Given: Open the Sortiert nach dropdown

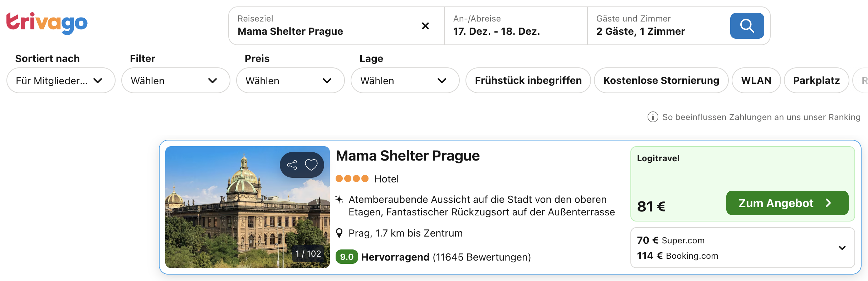Looking at the screenshot, I should pos(61,81).
